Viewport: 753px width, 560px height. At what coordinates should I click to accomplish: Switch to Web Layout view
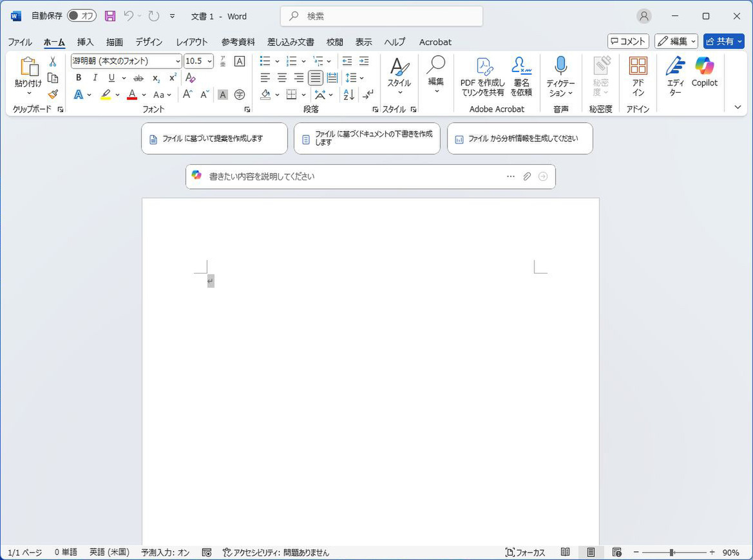[x=617, y=552]
